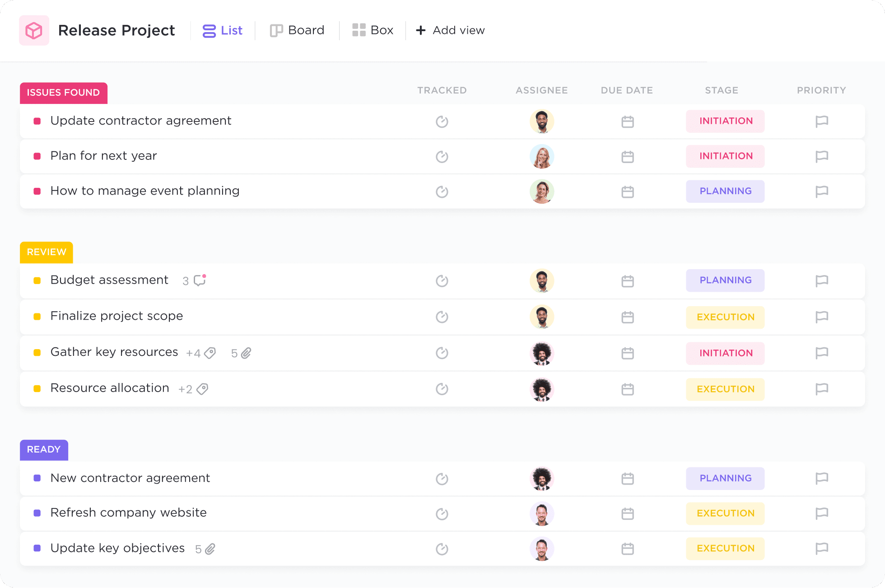Viewport: 885px width, 588px height.
Task: Click the Board view icon
Action: click(x=275, y=29)
